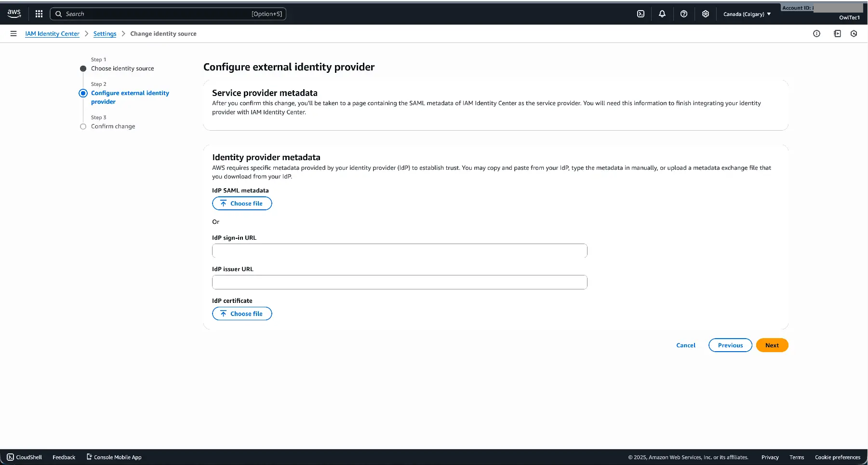Open the Terms link
Viewport: 868px width, 465px height.
(x=797, y=457)
